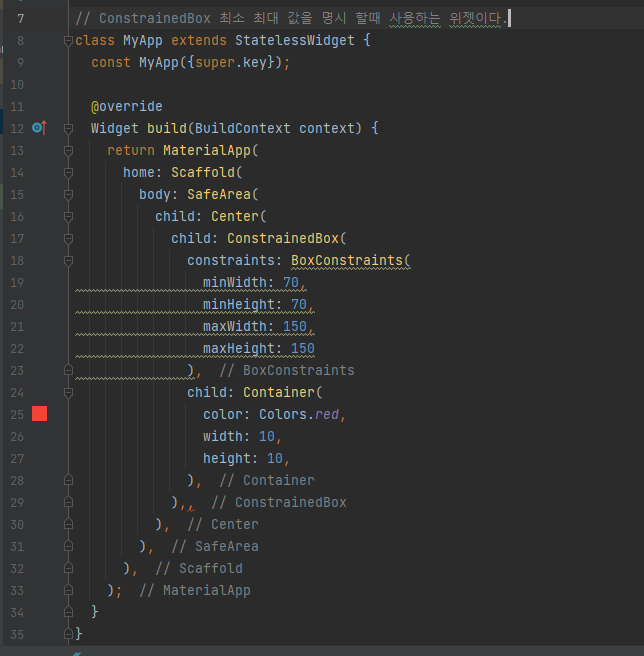644x656 pixels.
Task: Collapse the Center fold on line 16
Action: [x=68, y=216]
